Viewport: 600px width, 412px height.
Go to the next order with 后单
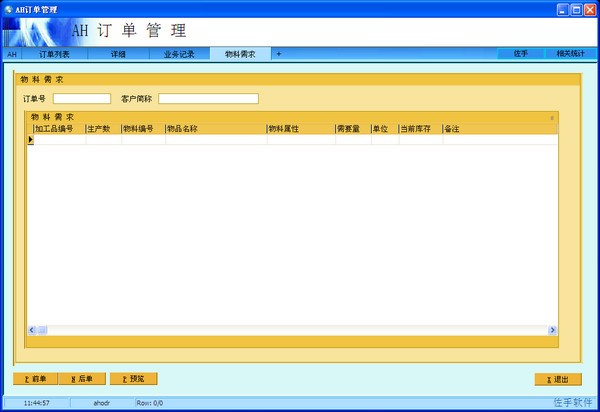pyautogui.click(x=82, y=379)
